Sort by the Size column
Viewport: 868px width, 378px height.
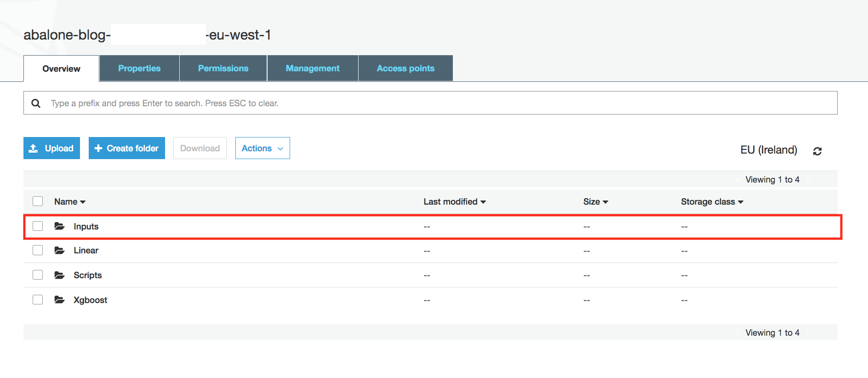coord(595,201)
